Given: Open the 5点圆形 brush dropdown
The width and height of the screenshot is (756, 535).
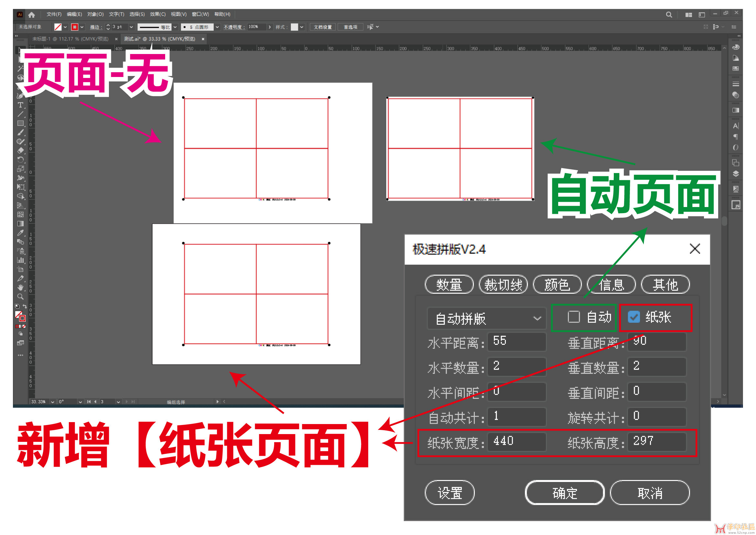Looking at the screenshot, I should (217, 27).
